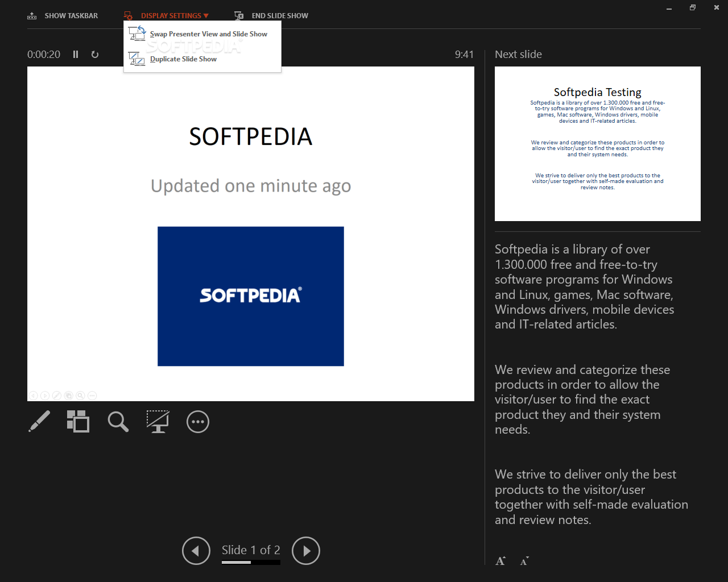Click the notes paragraph starting 'Softpedia is a library'

click(584, 286)
